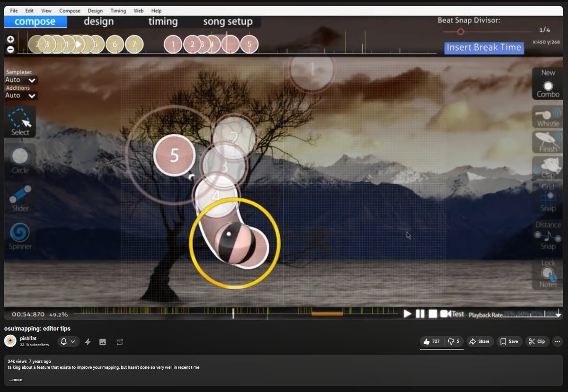The width and height of the screenshot is (568, 392).
Task: Open the Compose menu
Action: [70, 10]
